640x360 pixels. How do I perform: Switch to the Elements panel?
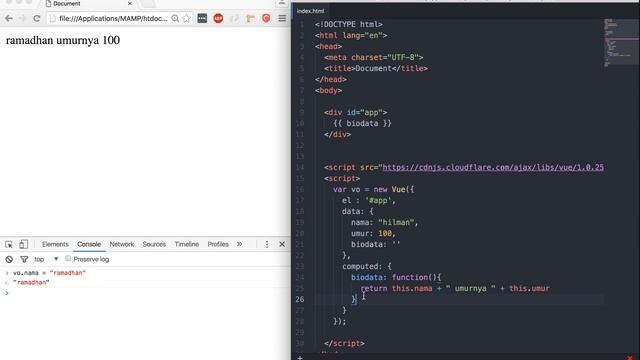55,244
